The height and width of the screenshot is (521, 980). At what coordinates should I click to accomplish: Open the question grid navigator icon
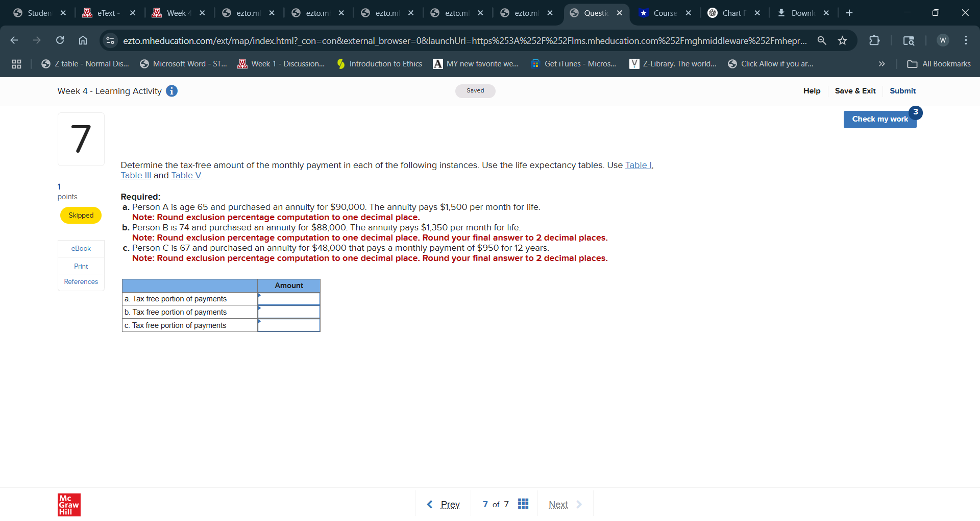(523, 504)
